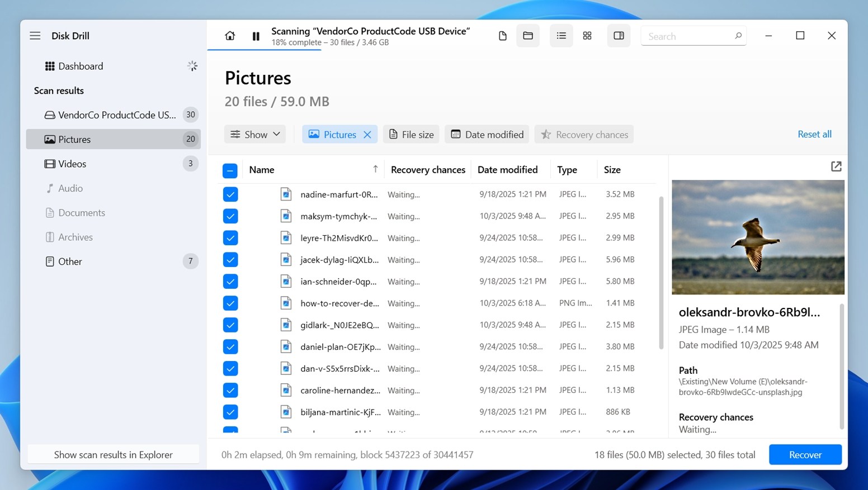Open the Date modified filter
The image size is (868, 490).
[487, 135]
